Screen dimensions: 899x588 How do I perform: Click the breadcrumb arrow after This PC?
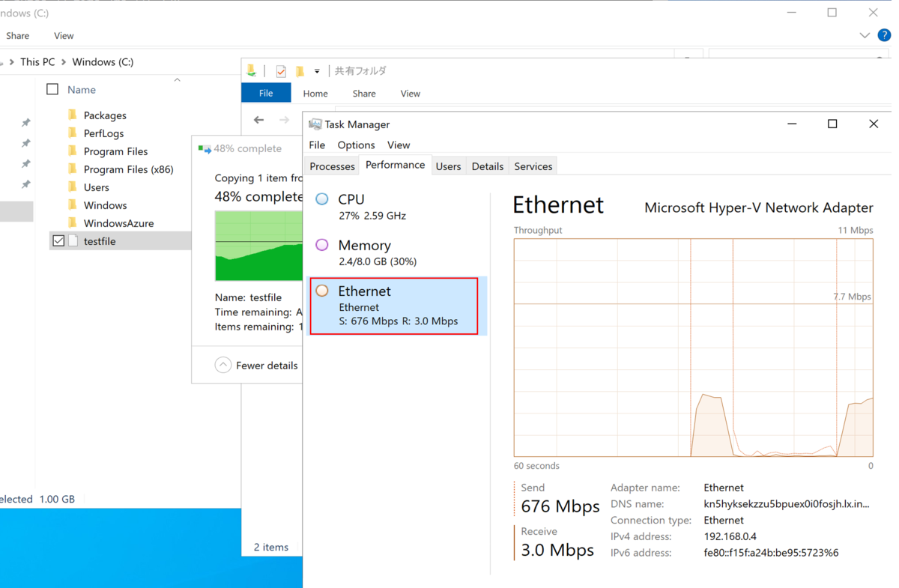[64, 62]
